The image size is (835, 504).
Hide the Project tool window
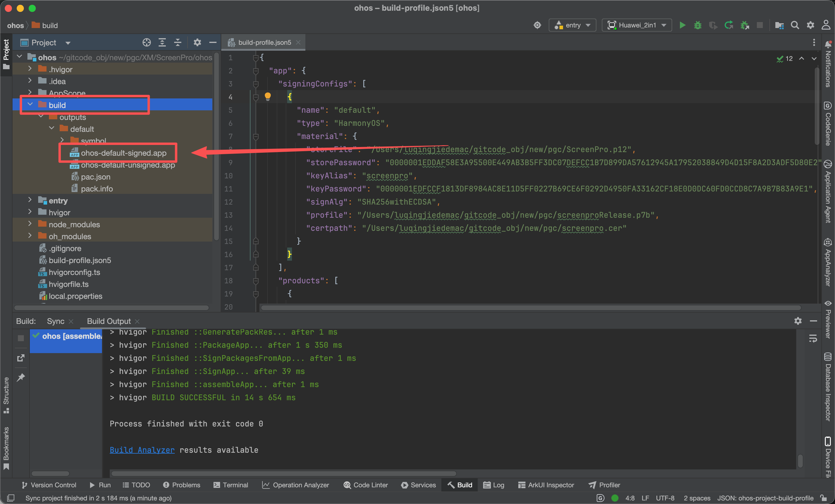click(x=212, y=42)
